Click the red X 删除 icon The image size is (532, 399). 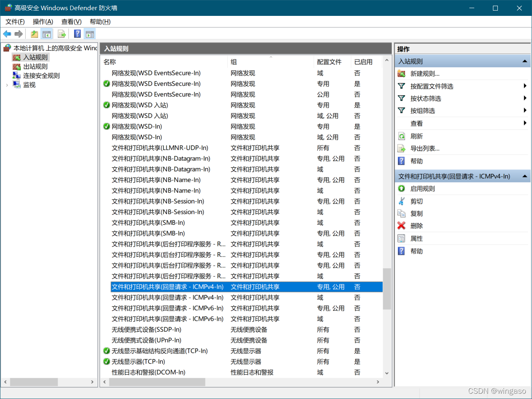[401, 226]
